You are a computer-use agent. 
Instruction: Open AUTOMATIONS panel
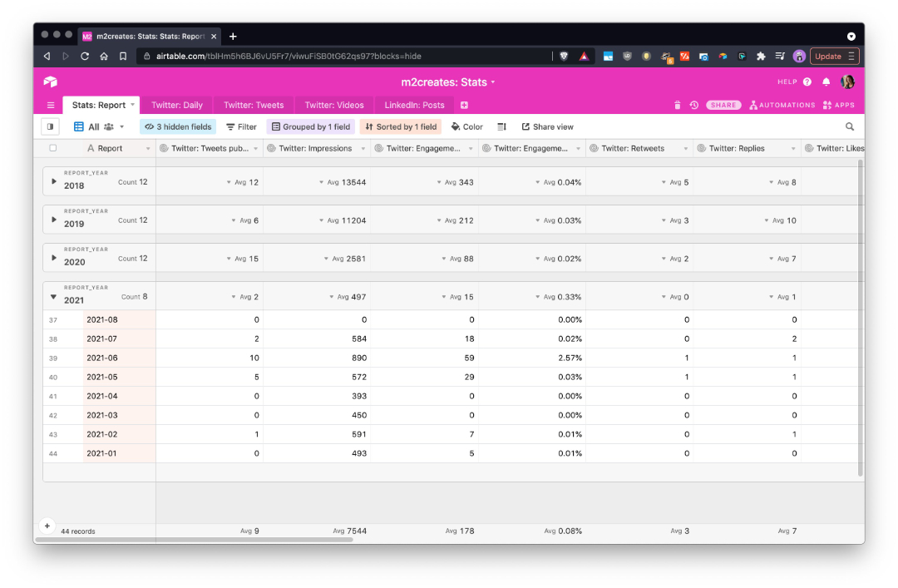coord(782,105)
